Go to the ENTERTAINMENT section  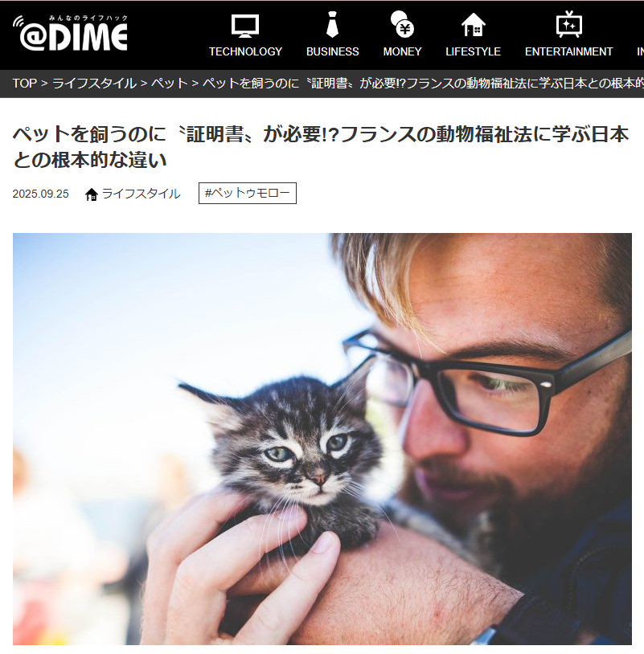point(569,51)
